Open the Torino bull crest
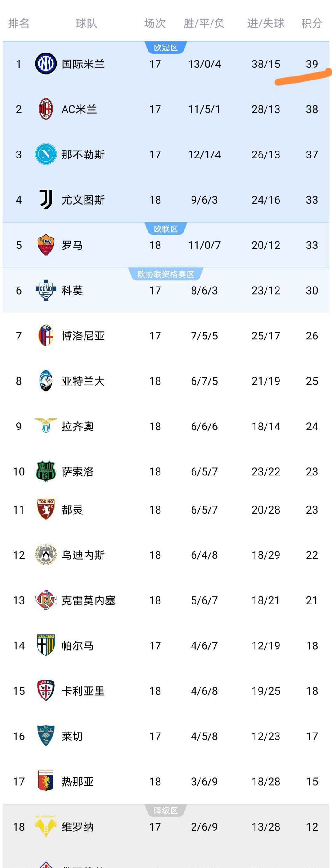The image size is (332, 868). coord(45,510)
